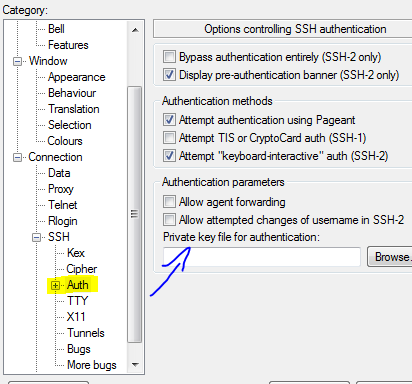The width and height of the screenshot is (412, 384).
Task: Open the Kex settings
Action: coord(76,253)
